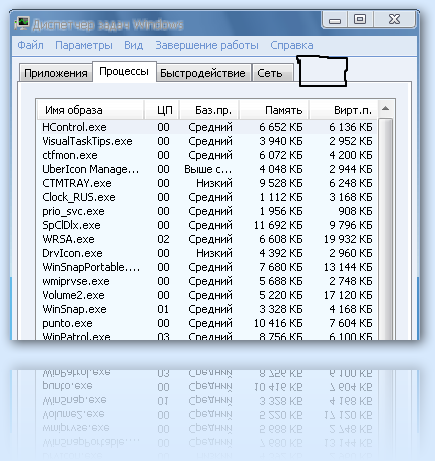Select the VisualTaskTips.exe process

[x=208, y=141]
